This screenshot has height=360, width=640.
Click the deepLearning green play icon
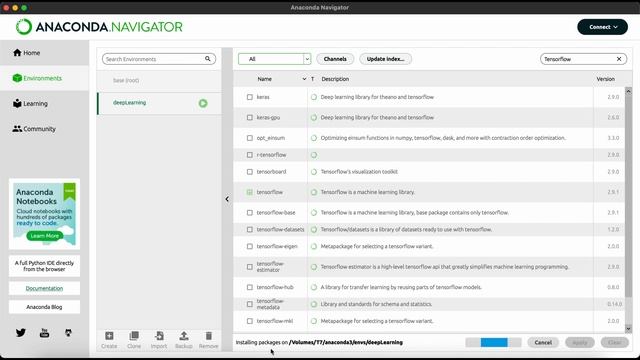point(203,103)
